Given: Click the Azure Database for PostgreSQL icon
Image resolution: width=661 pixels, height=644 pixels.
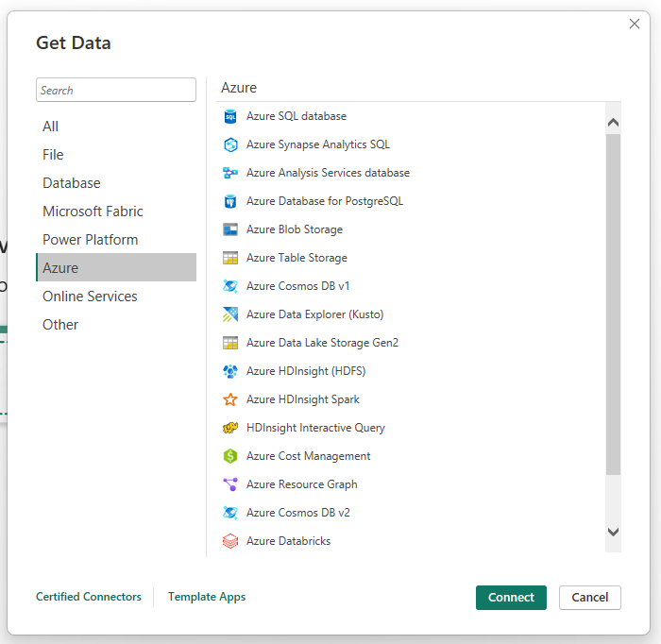Looking at the screenshot, I should [230, 201].
